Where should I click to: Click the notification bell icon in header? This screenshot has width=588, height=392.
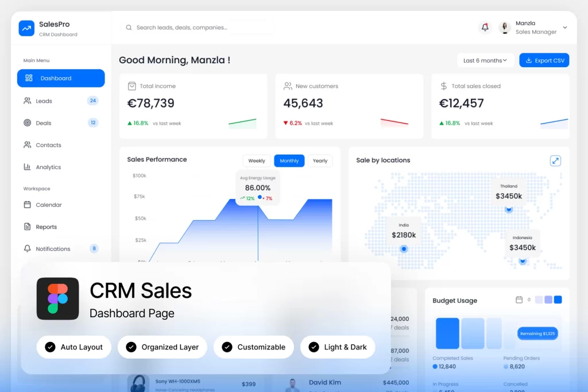pyautogui.click(x=485, y=28)
